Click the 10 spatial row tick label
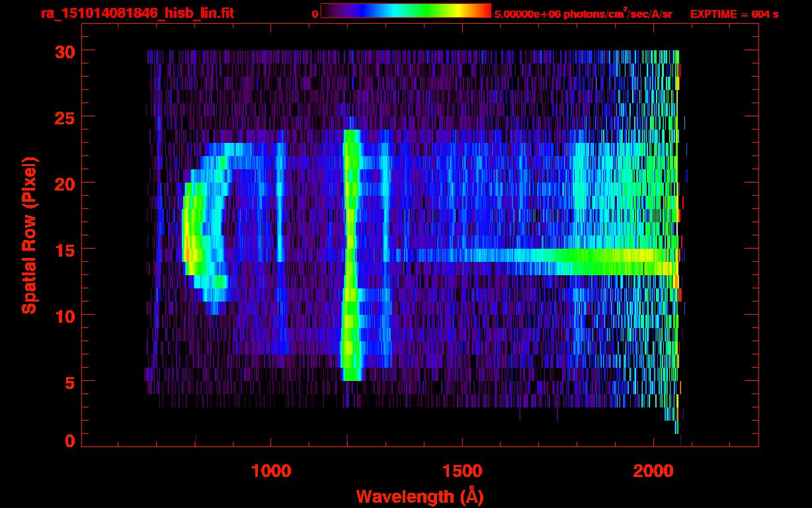 tap(65, 316)
